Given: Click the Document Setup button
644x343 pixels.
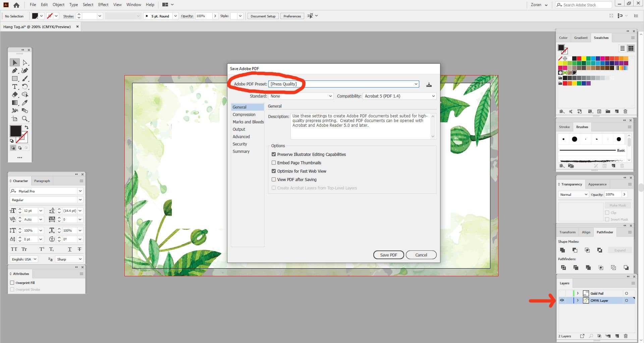Looking at the screenshot, I should pyautogui.click(x=263, y=16).
